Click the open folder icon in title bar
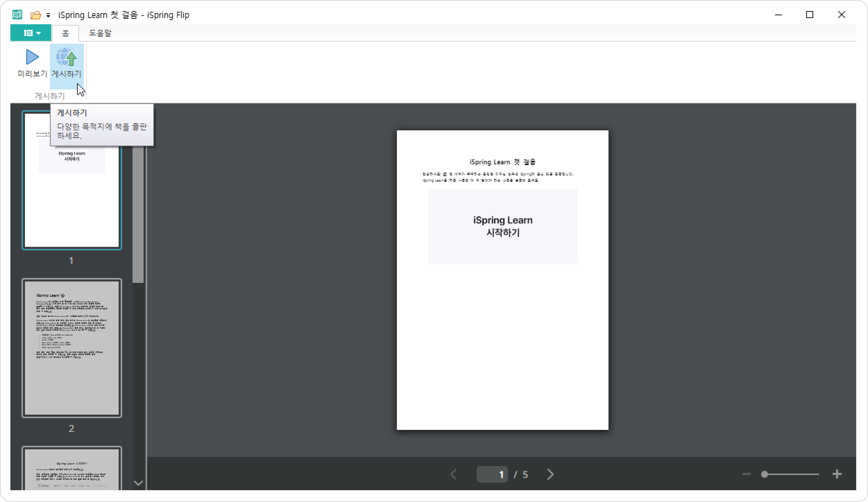This screenshot has width=868, height=502. pos(36,15)
